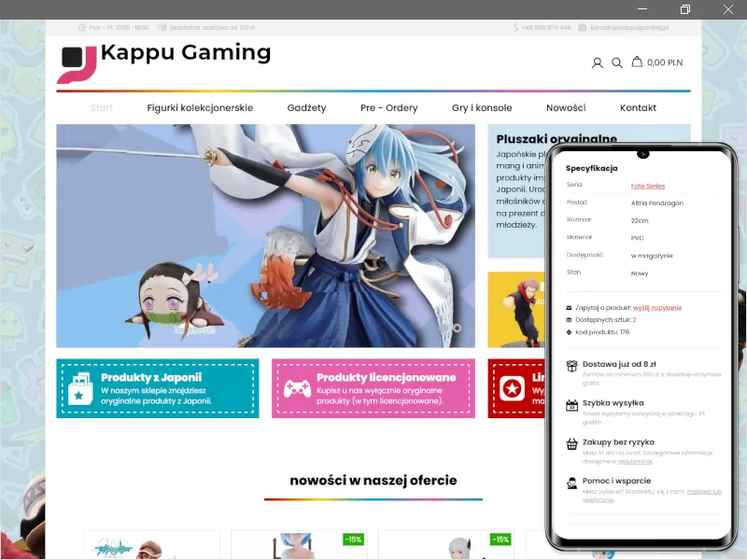Open the yellow banner with red-clothed figure
Screen dimensions: 747x560
(516, 310)
